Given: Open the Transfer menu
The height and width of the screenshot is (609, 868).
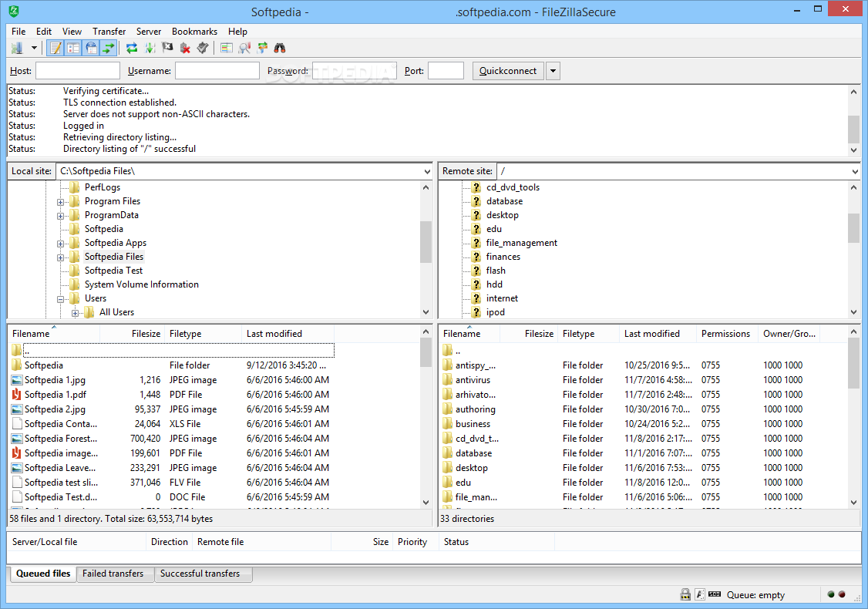Looking at the screenshot, I should (109, 32).
